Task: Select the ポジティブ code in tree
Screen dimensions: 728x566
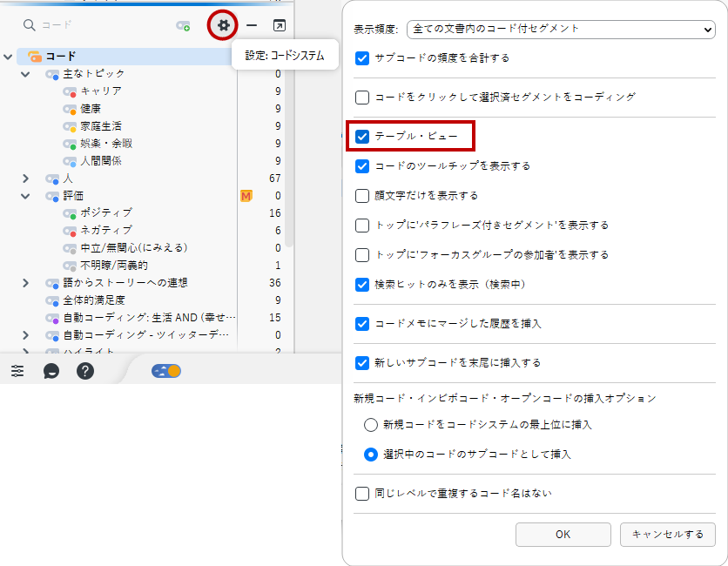Action: tap(106, 213)
